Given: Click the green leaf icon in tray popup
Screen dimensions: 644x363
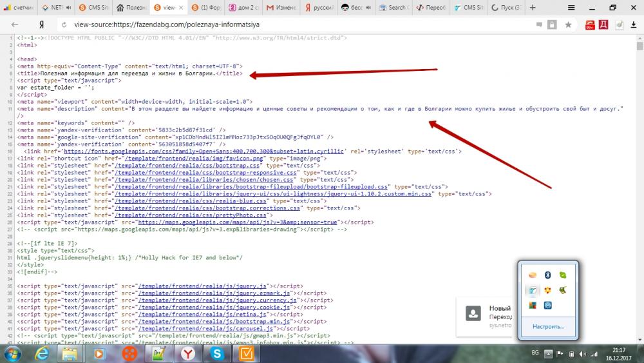Looking at the screenshot, I should [x=563, y=275].
